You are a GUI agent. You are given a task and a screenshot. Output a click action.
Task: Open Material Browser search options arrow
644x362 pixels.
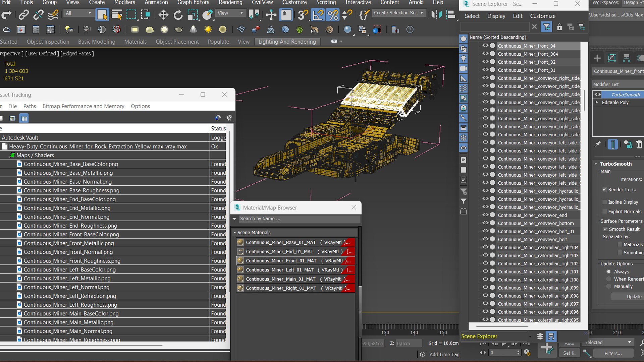click(234, 219)
